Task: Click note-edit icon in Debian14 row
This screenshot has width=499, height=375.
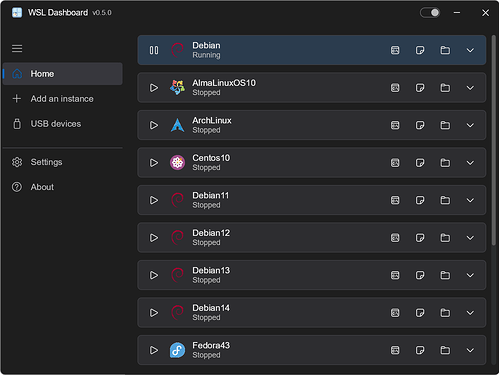Action: click(420, 313)
